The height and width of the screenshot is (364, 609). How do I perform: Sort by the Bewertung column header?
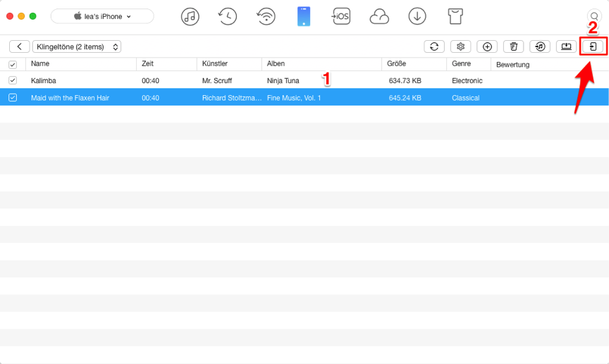point(512,64)
